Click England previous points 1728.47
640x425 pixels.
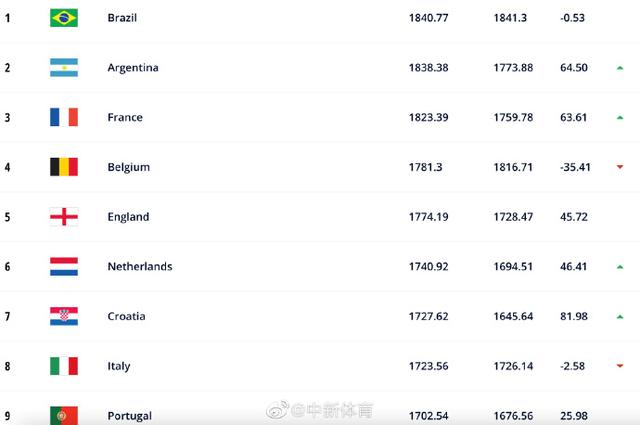tap(513, 217)
